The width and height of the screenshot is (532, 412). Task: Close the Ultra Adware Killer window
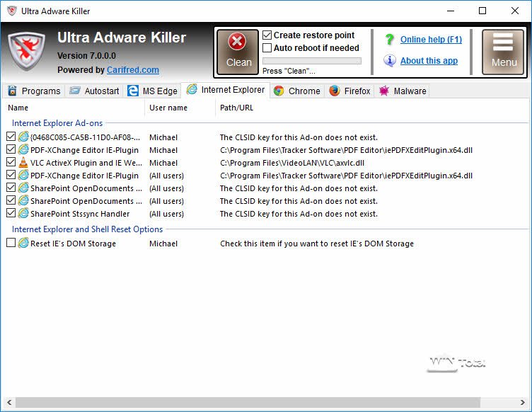[x=515, y=11]
